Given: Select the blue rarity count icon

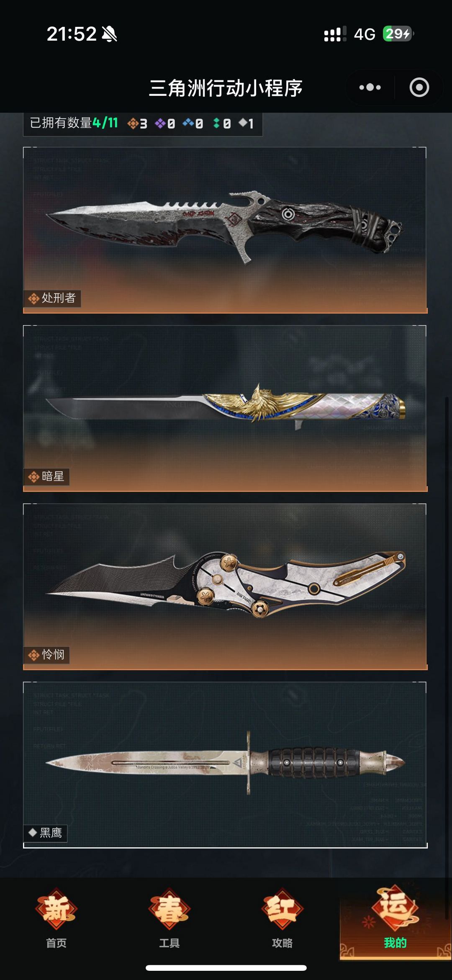Looking at the screenshot, I should pos(188,123).
